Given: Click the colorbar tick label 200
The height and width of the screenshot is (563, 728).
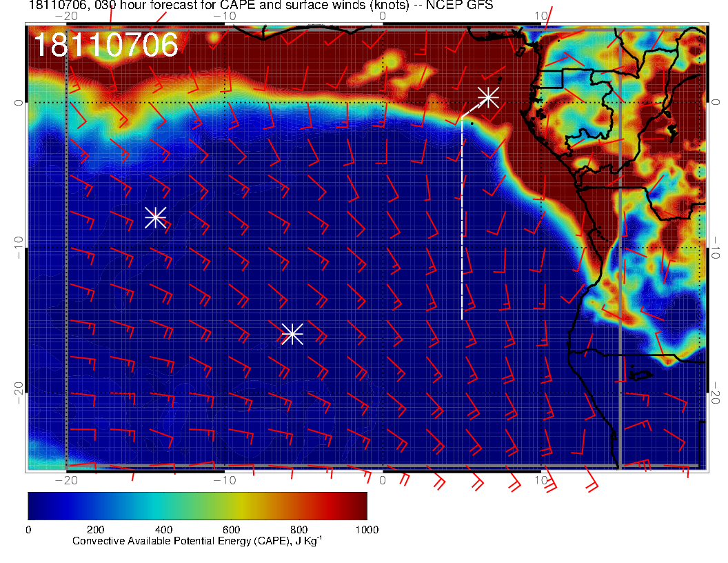Looking at the screenshot, I should coord(96,530).
